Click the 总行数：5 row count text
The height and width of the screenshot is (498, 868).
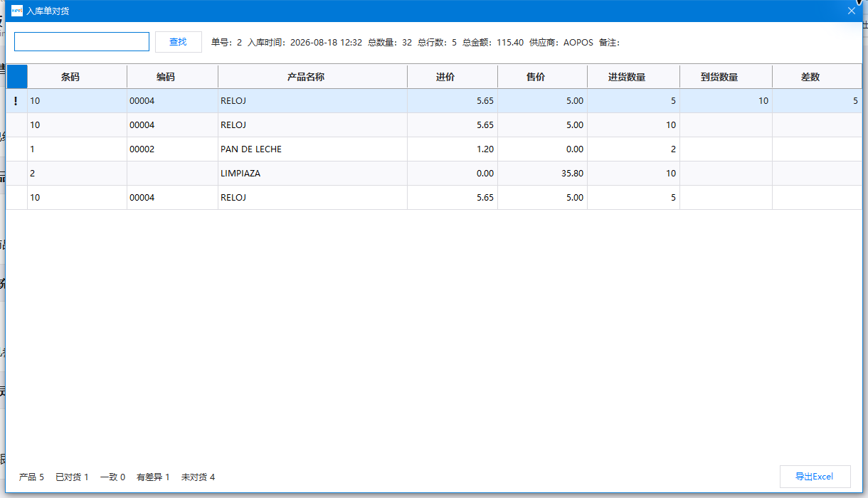[437, 43]
